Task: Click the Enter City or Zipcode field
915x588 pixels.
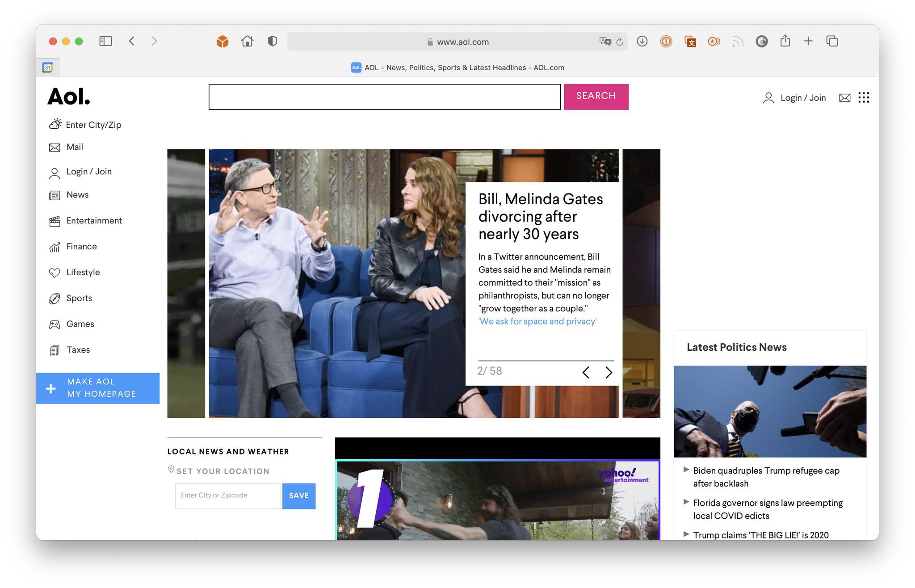Action: point(228,496)
